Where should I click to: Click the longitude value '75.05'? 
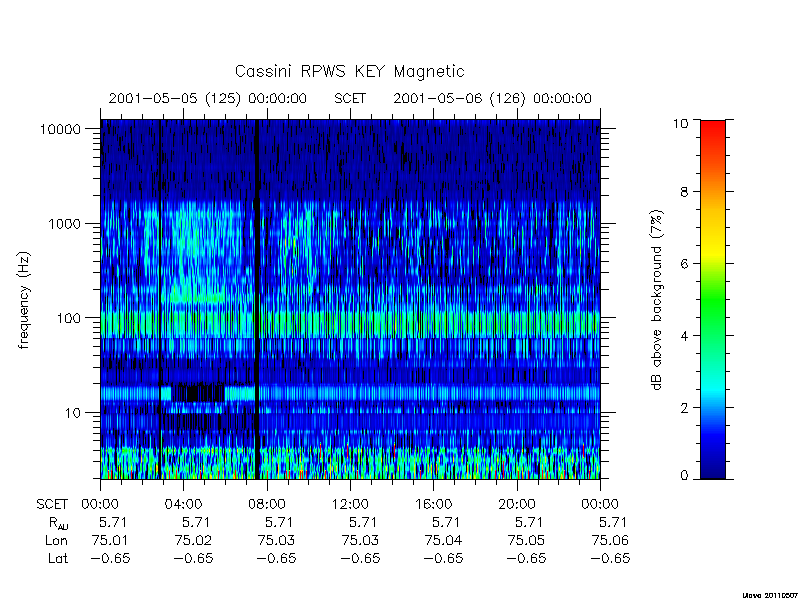(x=527, y=540)
